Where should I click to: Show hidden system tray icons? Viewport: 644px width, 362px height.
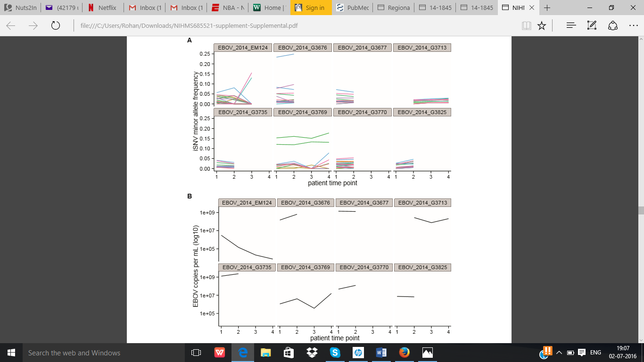tap(560, 353)
